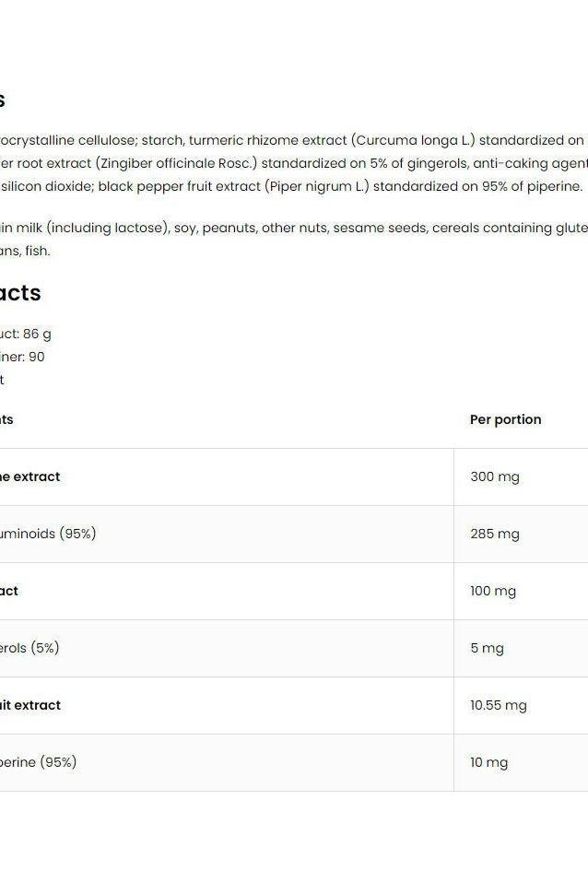Viewport: 588px width, 882px height.
Task: Click the "silicon dioxide" ingredient text
Action: pos(46,186)
